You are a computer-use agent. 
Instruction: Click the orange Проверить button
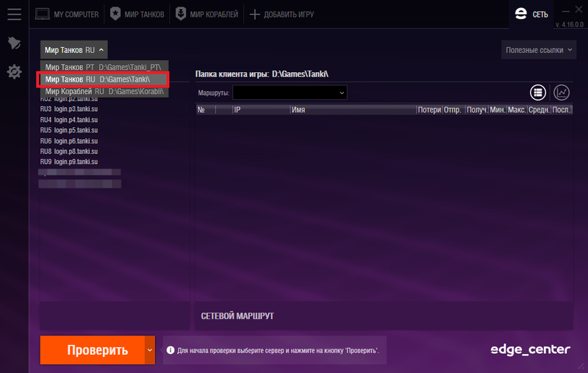coord(93,350)
